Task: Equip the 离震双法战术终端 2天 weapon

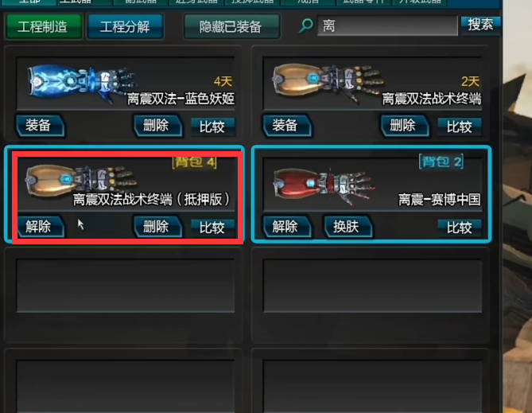Action: coord(287,125)
